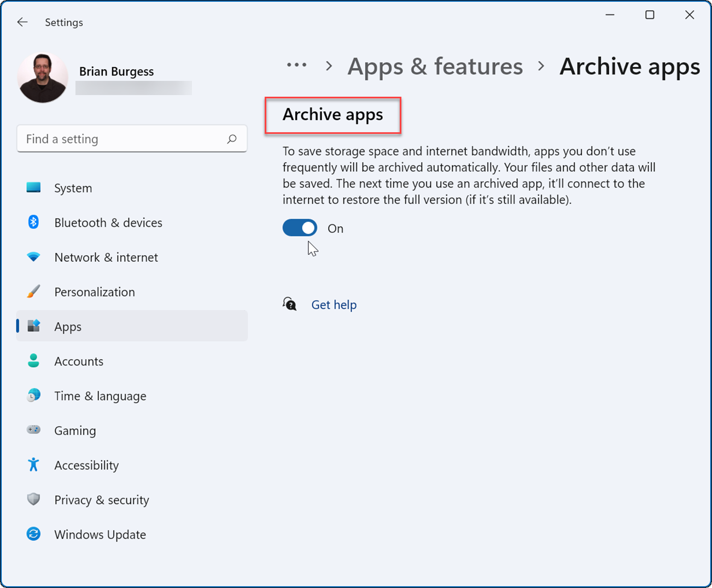Select Personalization settings
712x588 pixels.
click(x=94, y=292)
